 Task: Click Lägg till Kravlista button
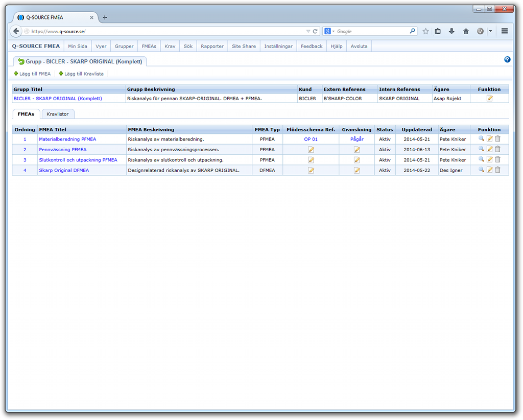81,74
